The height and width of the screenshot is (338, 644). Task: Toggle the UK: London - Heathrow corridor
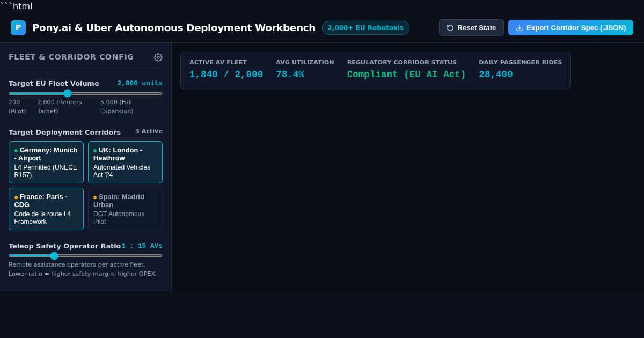click(125, 162)
